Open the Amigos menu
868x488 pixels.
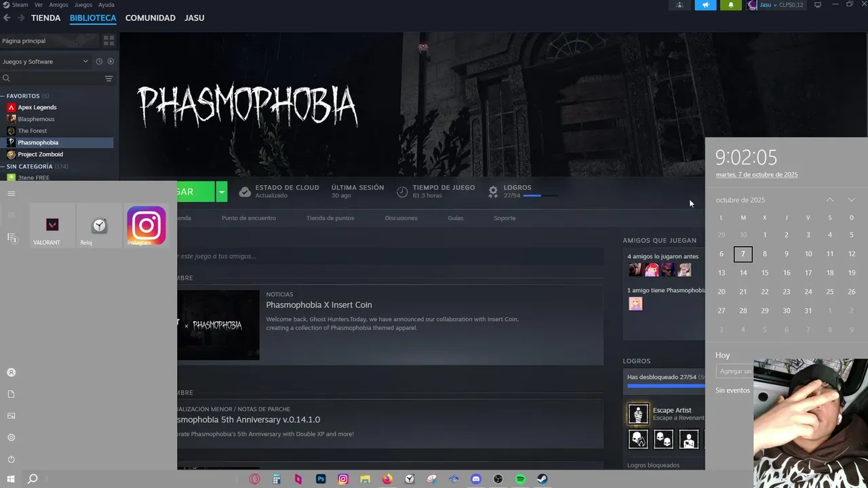pos(58,5)
